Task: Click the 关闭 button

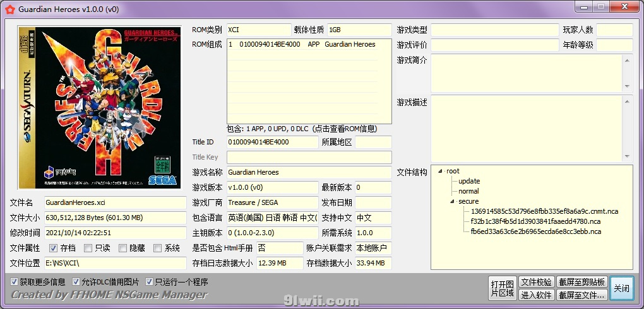Action: [x=621, y=288]
